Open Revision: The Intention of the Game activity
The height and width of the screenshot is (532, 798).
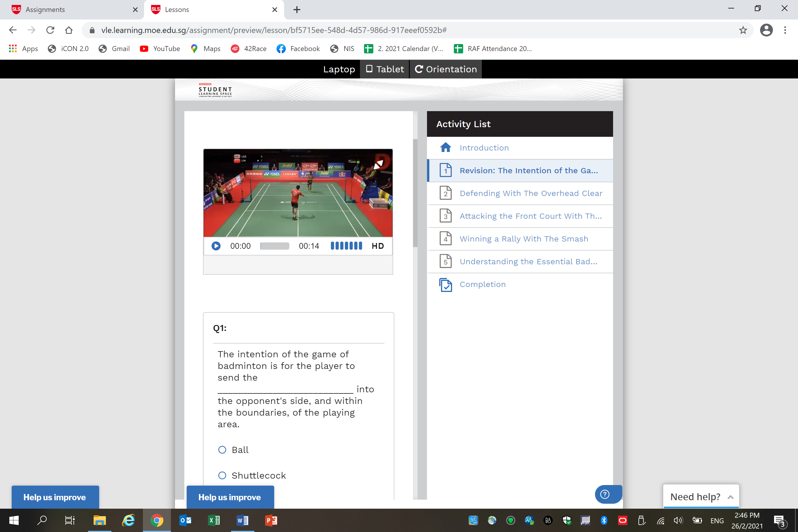(520, 171)
